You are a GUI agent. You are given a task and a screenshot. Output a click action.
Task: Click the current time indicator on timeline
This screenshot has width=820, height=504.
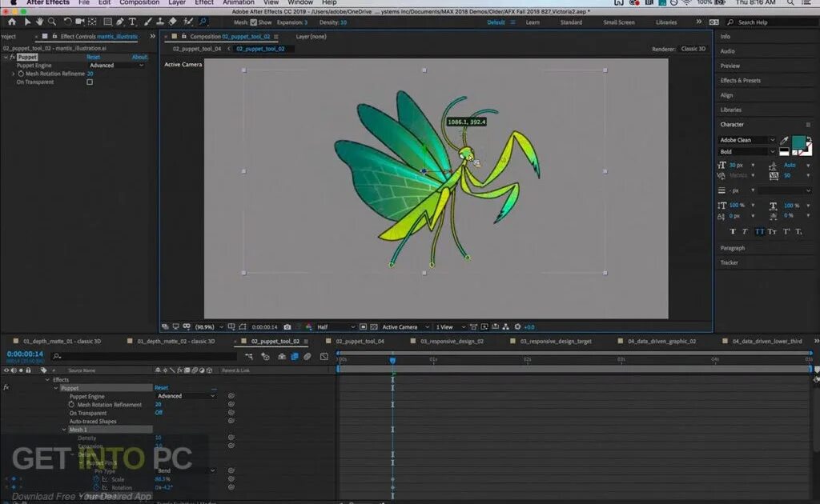click(392, 360)
